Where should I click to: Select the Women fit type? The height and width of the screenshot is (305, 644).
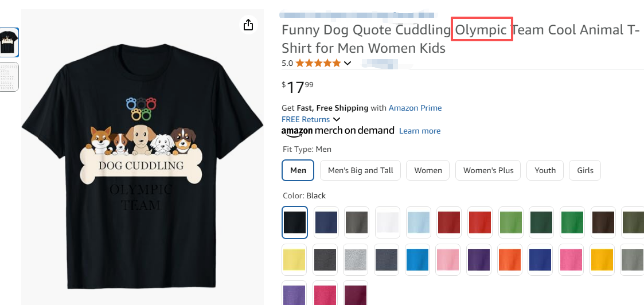428,170
